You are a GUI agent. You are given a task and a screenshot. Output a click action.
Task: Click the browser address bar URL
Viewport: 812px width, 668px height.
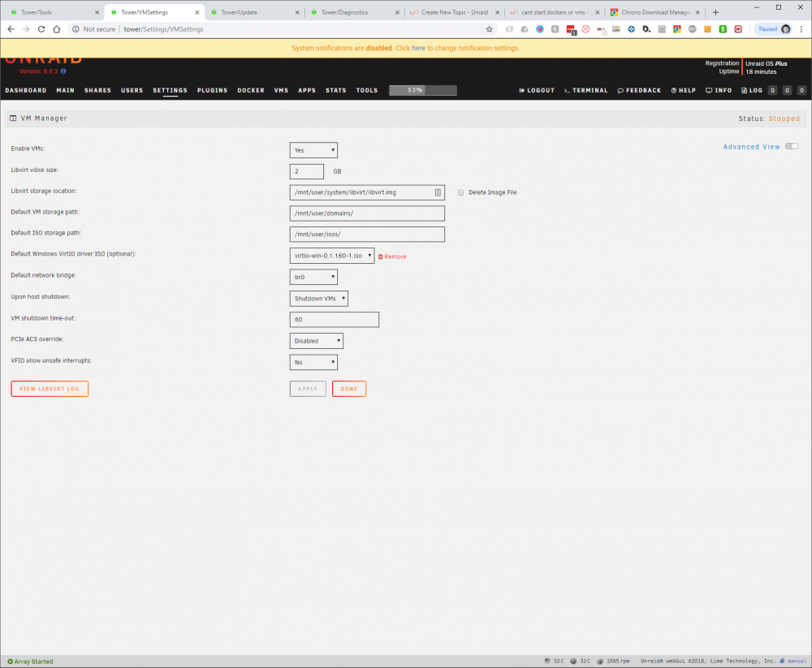click(x=164, y=29)
